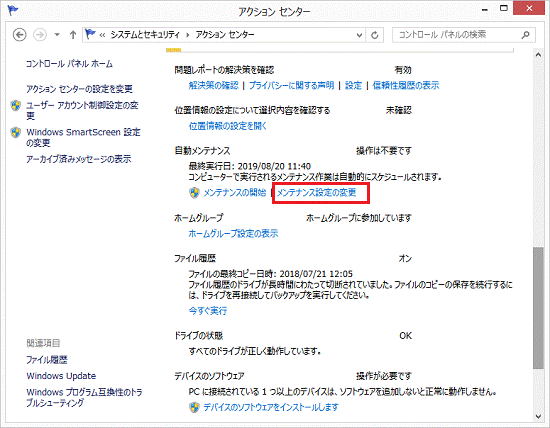Click the Forward navigation arrow
Screen dimensions: 550x428
40,35
